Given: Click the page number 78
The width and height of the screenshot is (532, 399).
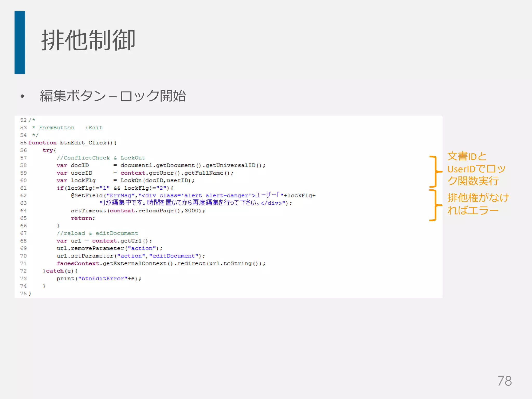Looking at the screenshot, I should (504, 381).
